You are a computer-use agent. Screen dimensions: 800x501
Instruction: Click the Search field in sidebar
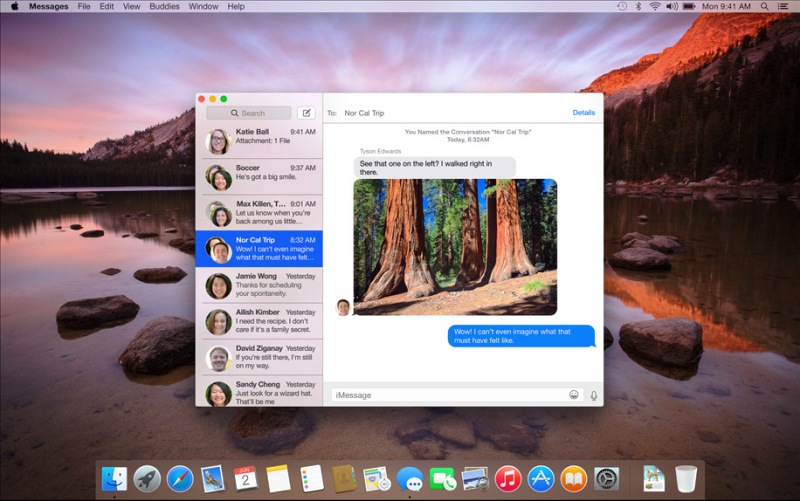pos(249,113)
